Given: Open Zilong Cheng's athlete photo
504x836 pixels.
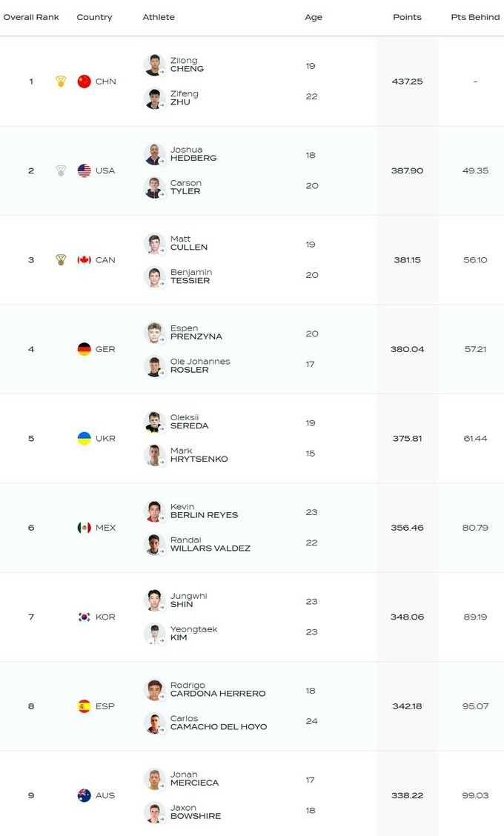Looking at the screenshot, I should tap(154, 64).
